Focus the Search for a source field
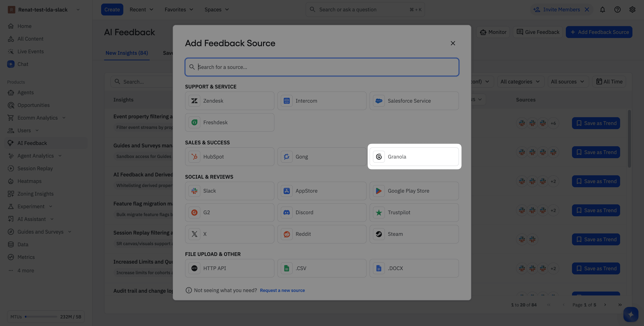The height and width of the screenshot is (326, 644). (322, 67)
